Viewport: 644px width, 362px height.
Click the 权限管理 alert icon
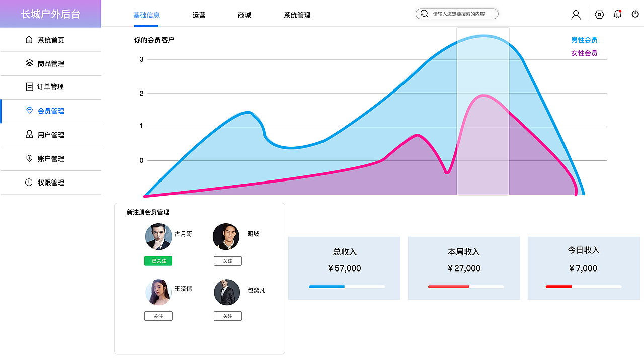(29, 183)
